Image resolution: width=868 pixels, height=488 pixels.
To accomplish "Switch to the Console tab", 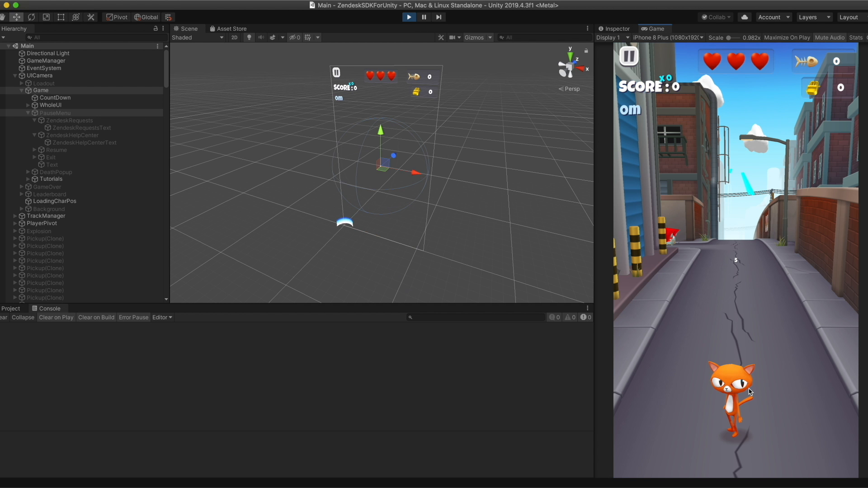I will [x=46, y=308].
